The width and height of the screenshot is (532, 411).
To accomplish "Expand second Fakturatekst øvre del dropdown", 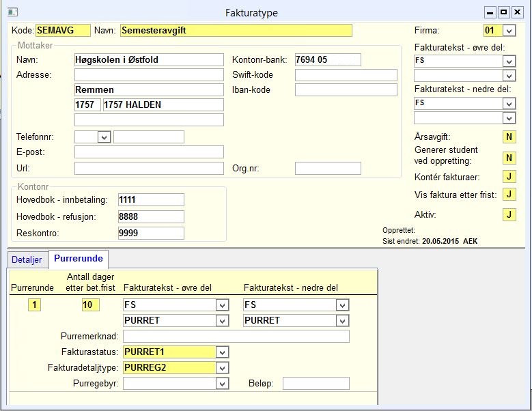I will (x=509, y=76).
